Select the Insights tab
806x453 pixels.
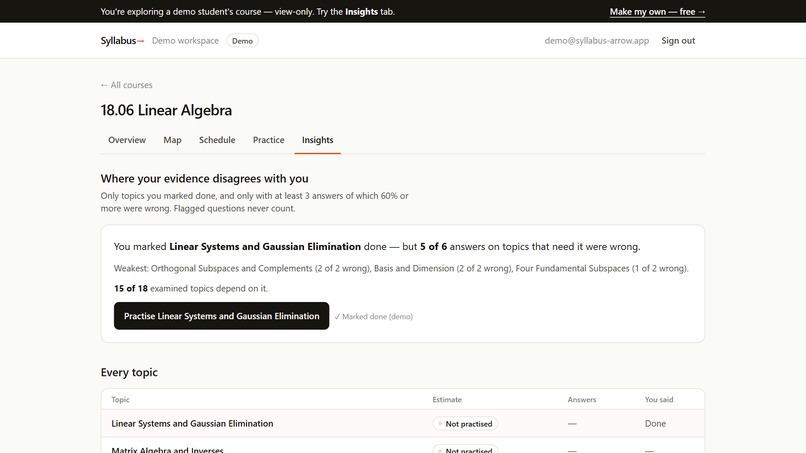(x=317, y=140)
